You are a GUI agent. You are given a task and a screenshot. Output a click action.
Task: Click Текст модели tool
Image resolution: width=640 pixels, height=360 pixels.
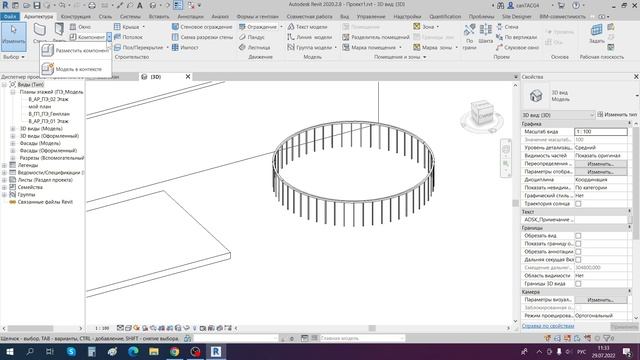[x=307, y=27]
